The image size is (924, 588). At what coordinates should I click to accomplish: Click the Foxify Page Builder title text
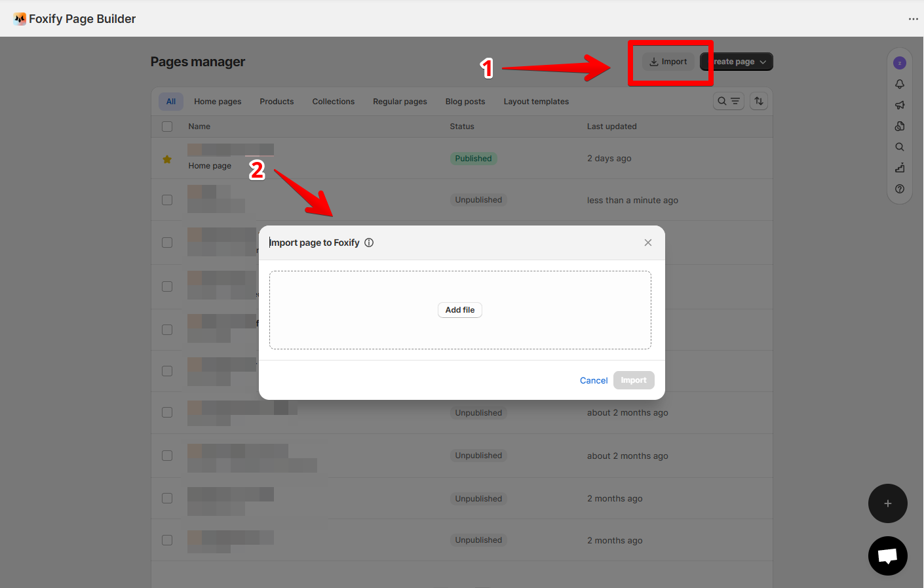(x=83, y=19)
